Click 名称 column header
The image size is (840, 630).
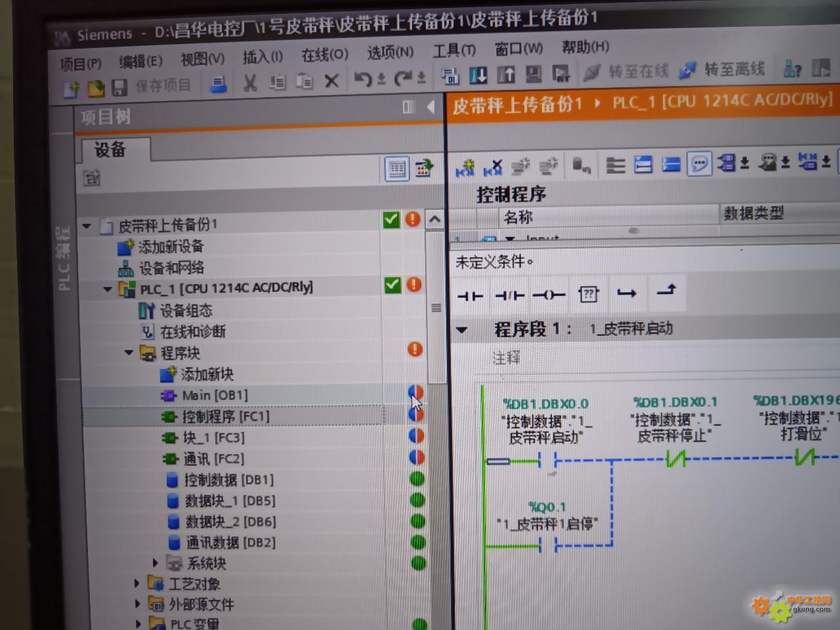(518, 217)
